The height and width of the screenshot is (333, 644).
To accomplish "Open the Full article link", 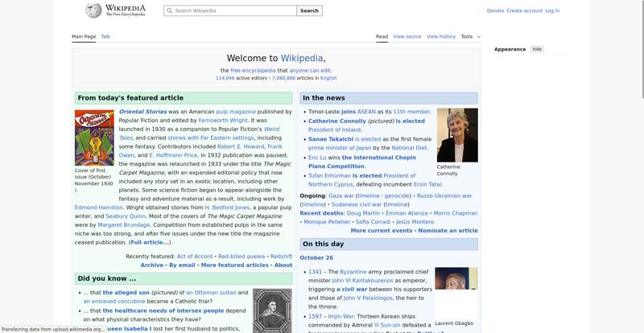I will click(150, 242).
